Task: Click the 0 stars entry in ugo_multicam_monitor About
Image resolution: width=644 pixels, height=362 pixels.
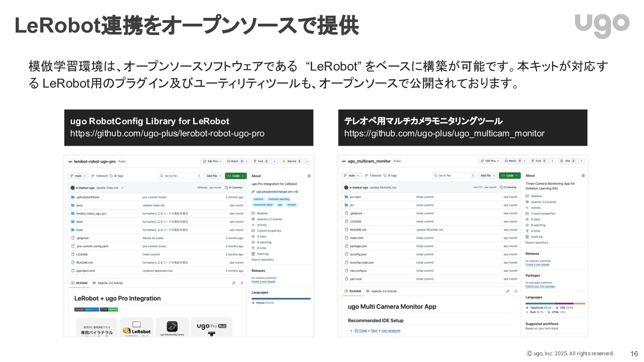Action: (533, 219)
